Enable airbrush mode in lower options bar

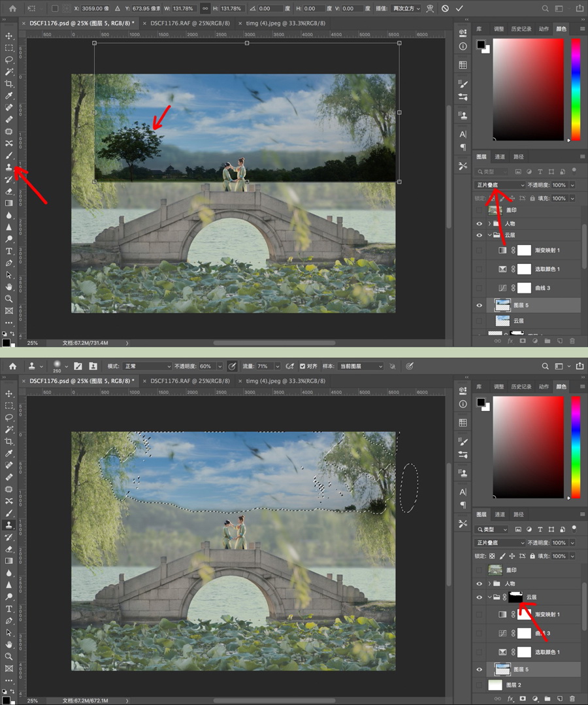290,367
